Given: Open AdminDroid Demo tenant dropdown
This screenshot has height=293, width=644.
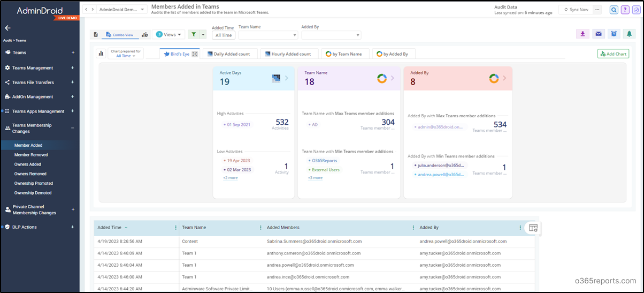Looking at the screenshot, I should coord(121,10).
